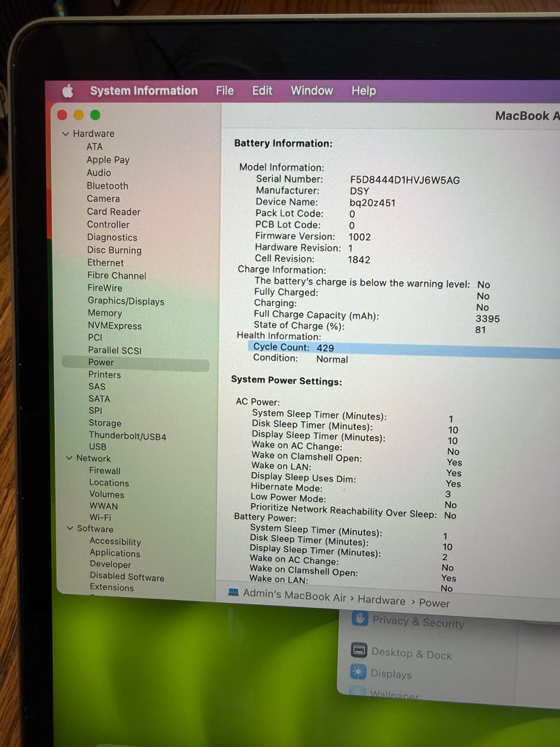
Task: Select Developer under Software
Action: [110, 564]
